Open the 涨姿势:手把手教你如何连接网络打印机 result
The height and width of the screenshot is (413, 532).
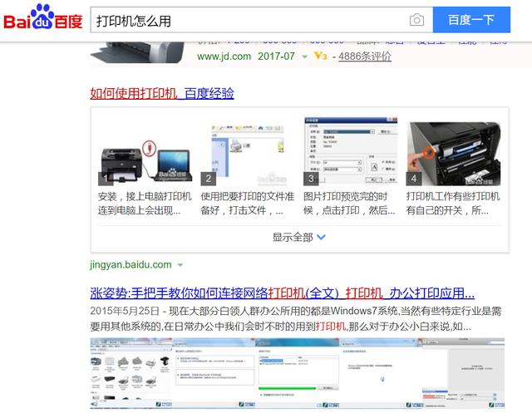283,293
